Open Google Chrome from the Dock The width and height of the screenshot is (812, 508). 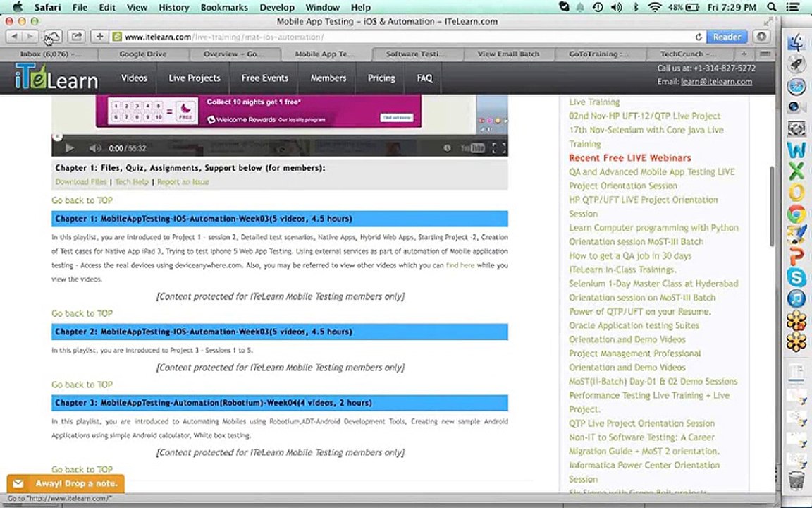pos(796,214)
